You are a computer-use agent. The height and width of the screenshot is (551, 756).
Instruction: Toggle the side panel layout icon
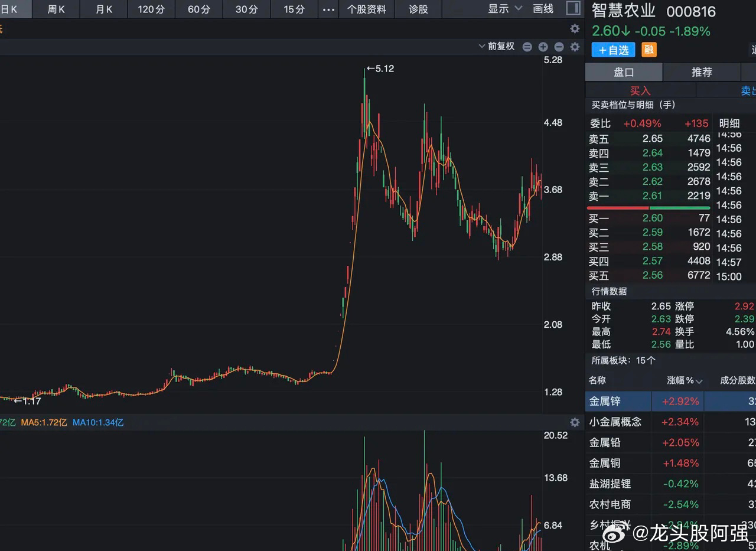572,8
